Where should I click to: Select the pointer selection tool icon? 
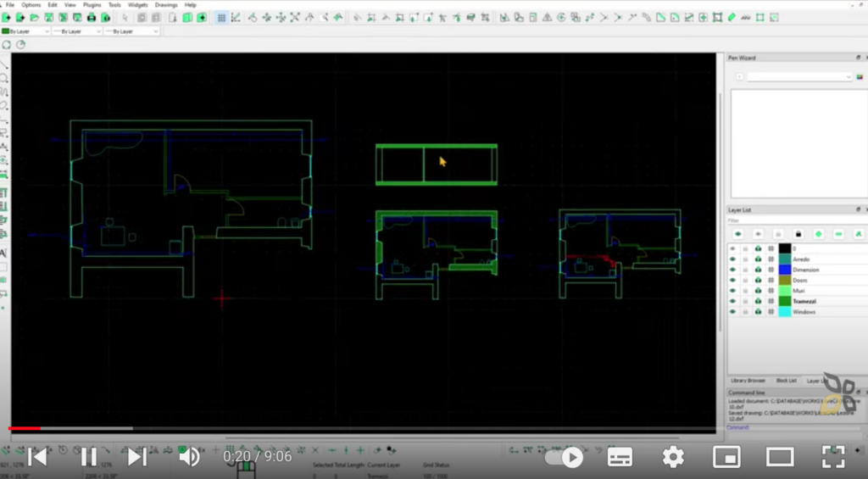[125, 18]
